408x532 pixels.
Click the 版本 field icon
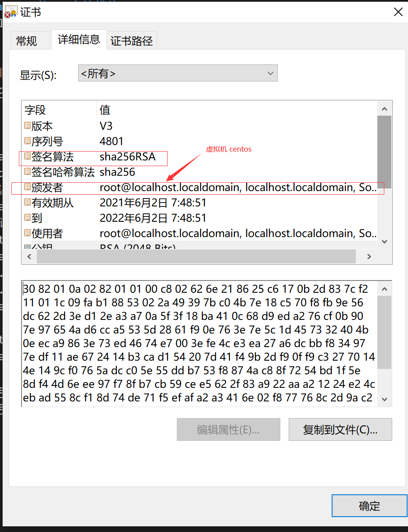click(x=27, y=126)
